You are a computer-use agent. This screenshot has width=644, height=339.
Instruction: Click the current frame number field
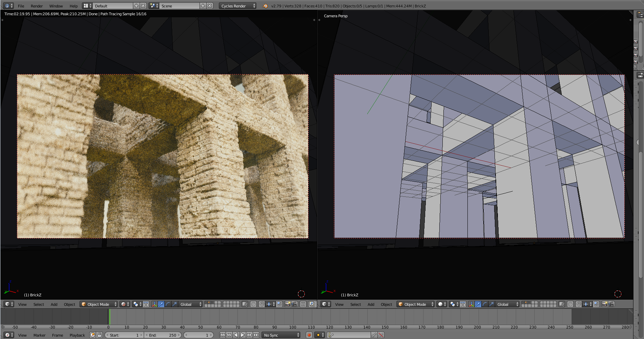[199, 335]
